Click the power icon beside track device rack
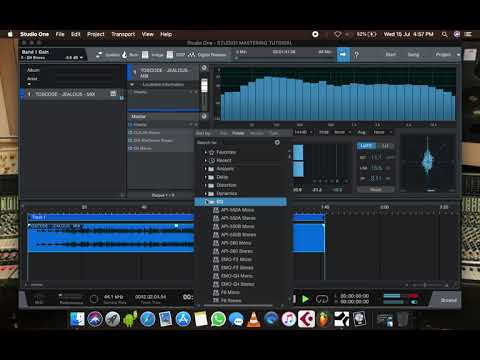 coord(204,68)
